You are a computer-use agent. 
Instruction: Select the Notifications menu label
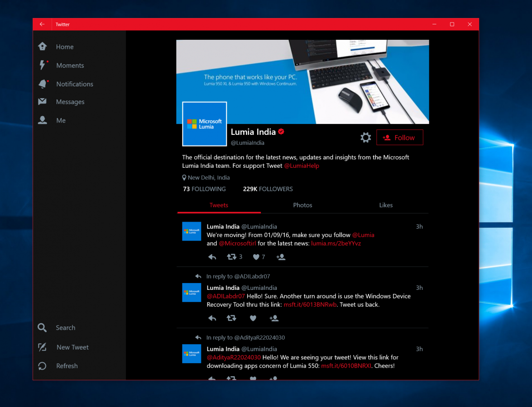[x=75, y=84]
